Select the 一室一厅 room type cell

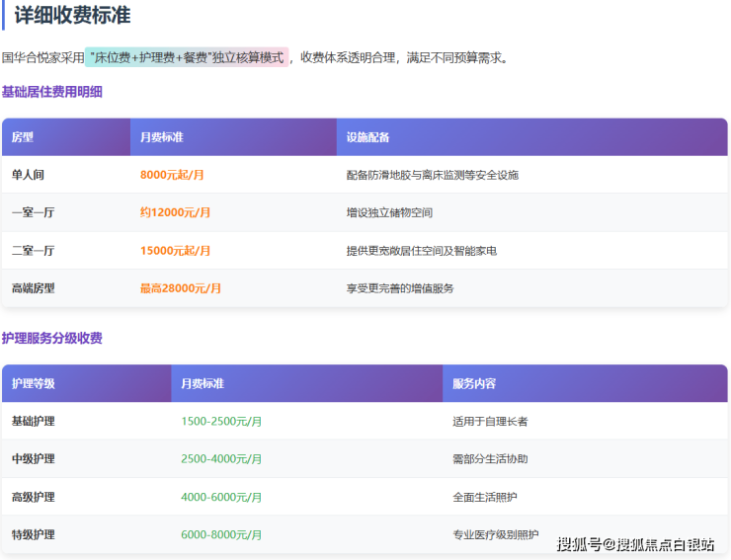(33, 212)
